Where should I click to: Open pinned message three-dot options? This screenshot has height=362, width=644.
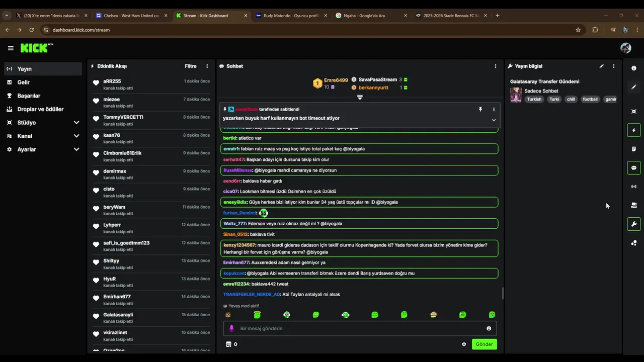494,109
